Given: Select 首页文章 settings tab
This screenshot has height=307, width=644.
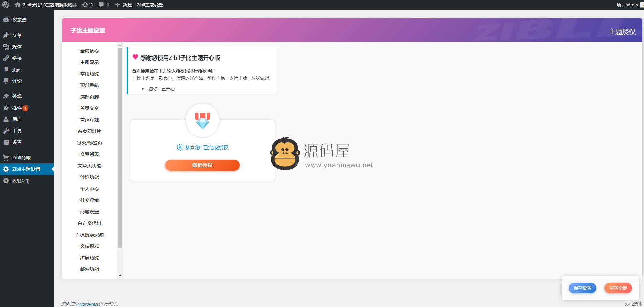Looking at the screenshot, I should [x=89, y=108].
